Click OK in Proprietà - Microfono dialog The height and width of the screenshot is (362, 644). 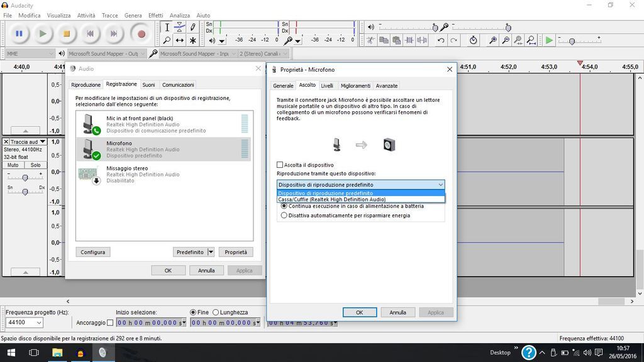359,312
